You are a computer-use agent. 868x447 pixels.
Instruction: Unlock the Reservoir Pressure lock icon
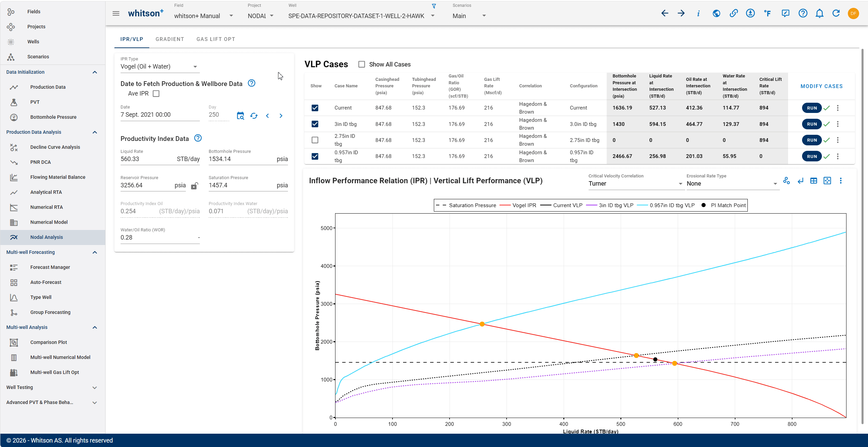(194, 186)
